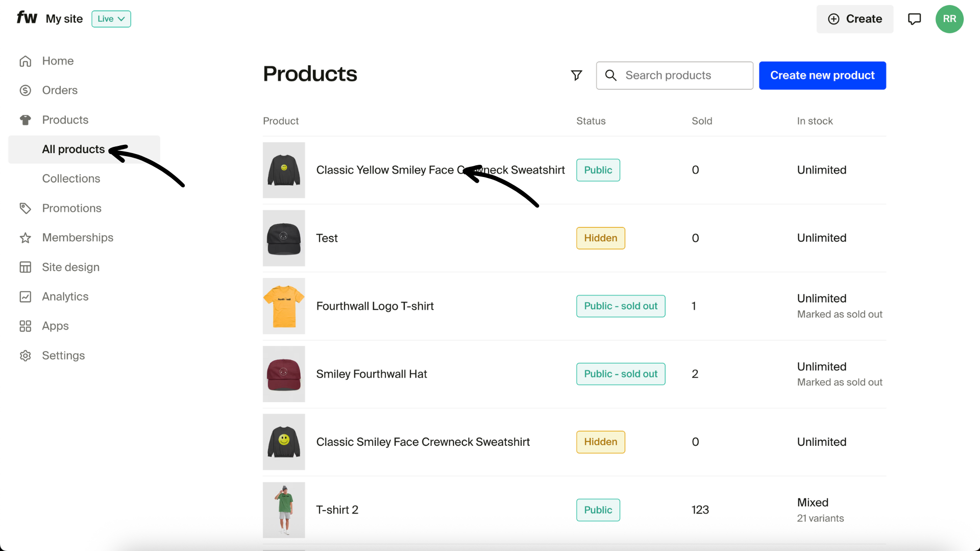Click the Home house icon
This screenshot has width=980, height=551.
[x=26, y=61]
